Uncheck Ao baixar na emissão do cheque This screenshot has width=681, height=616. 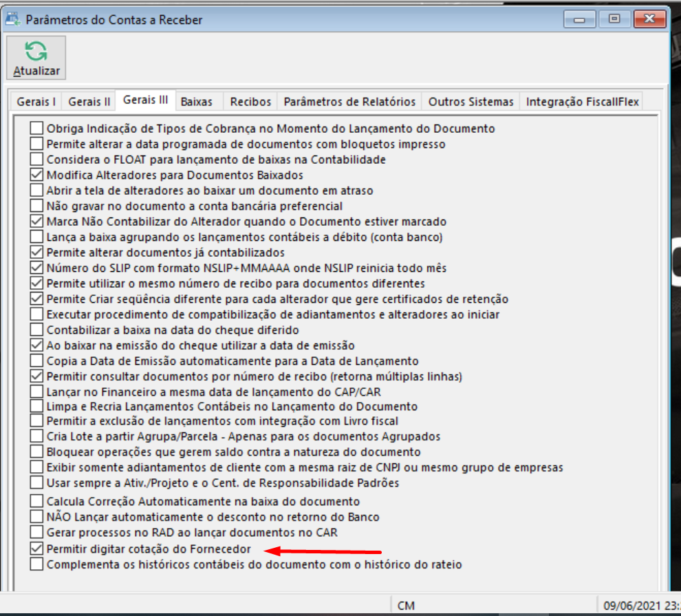point(36,346)
